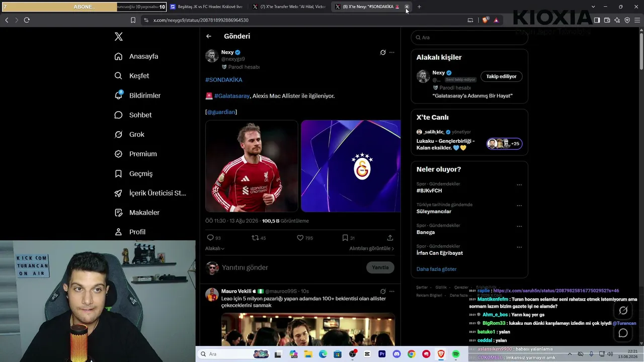The image size is (644, 362).
Task: Expand the Alakalı reply sort dropdown
Action: [215, 248]
